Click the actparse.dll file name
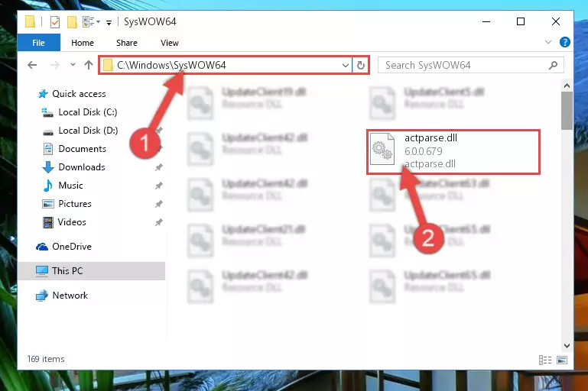Image resolution: width=588 pixels, height=391 pixels. [x=431, y=137]
